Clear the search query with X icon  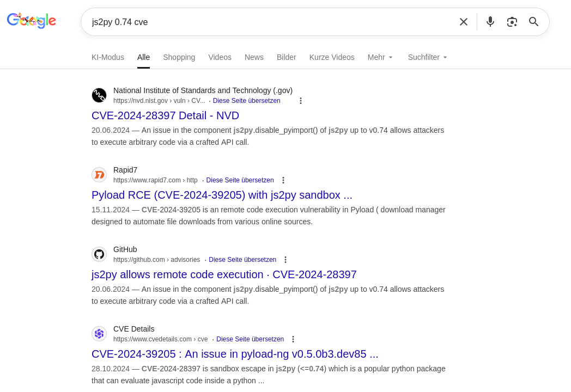[x=463, y=22]
